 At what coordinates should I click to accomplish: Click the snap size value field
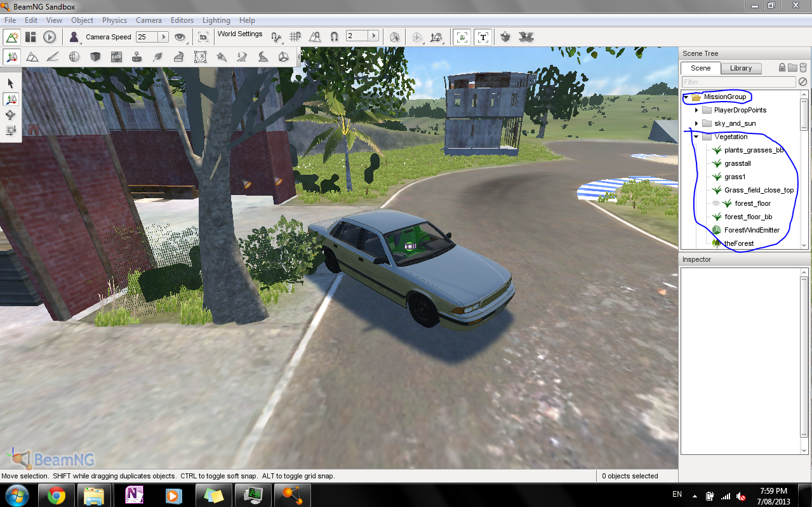(x=356, y=36)
